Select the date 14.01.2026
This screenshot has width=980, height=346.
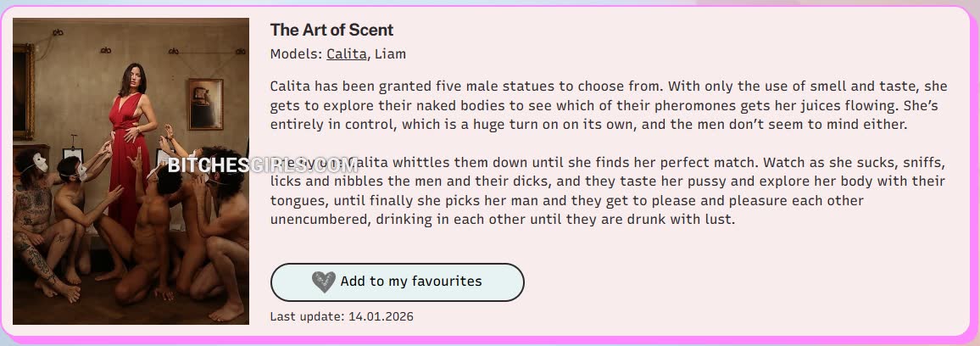(381, 316)
